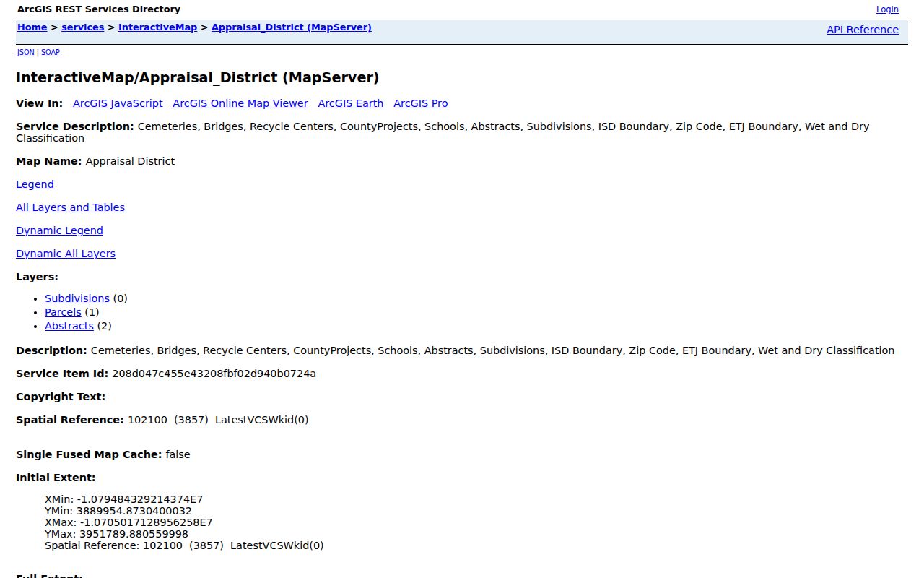Click the page heading InteractiveMap/Appraisal_District (MapServer)
This screenshot has width=924, height=578.
tap(197, 77)
